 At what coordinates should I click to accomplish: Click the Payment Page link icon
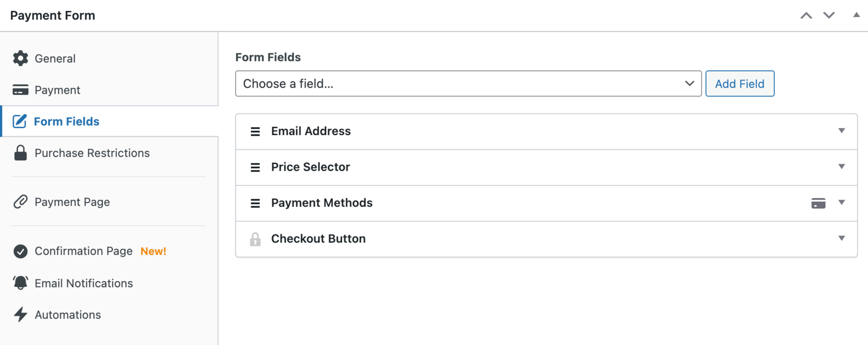(21, 202)
